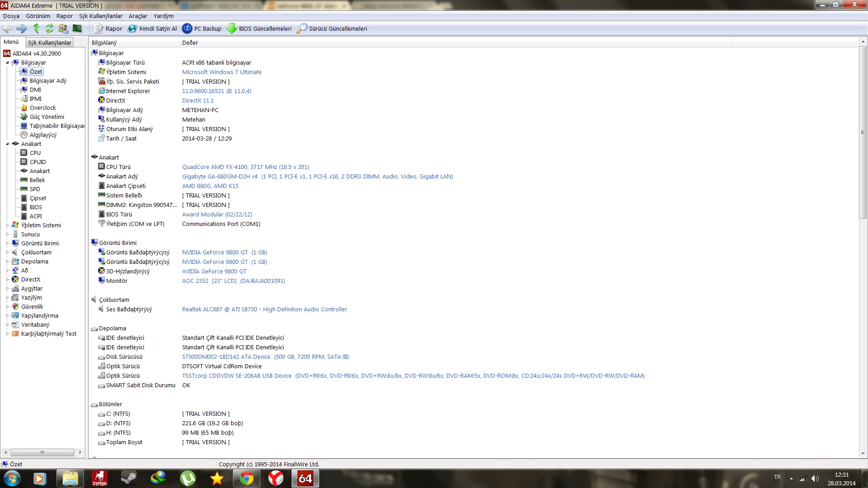The height and width of the screenshot is (488, 868).
Task: Expand the Görüntü Birimi tree node
Action: pos(7,244)
